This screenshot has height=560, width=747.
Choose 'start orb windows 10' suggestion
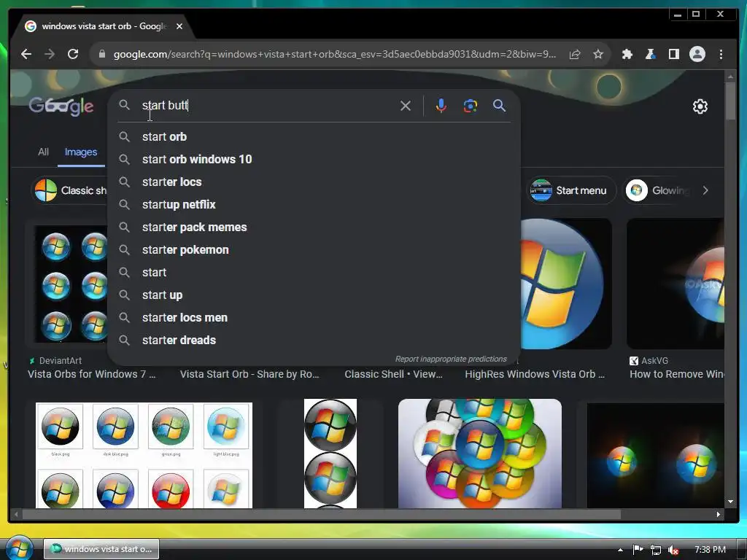coord(314,159)
